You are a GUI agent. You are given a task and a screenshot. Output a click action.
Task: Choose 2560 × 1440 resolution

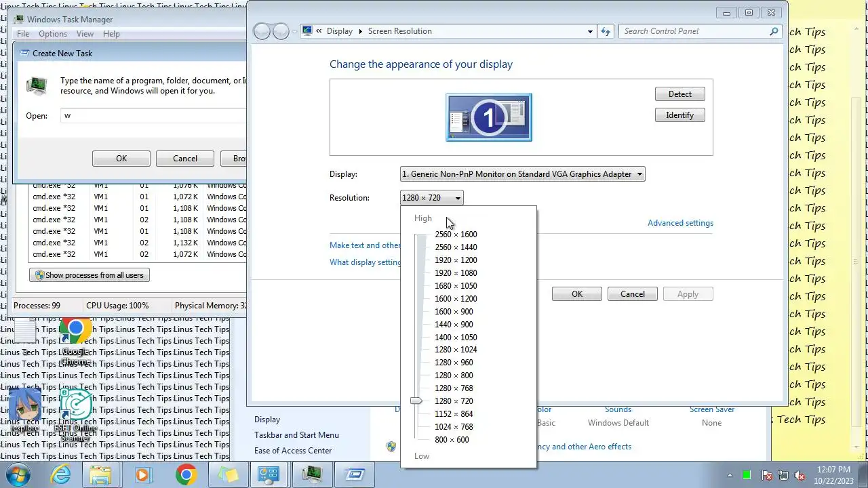click(456, 247)
